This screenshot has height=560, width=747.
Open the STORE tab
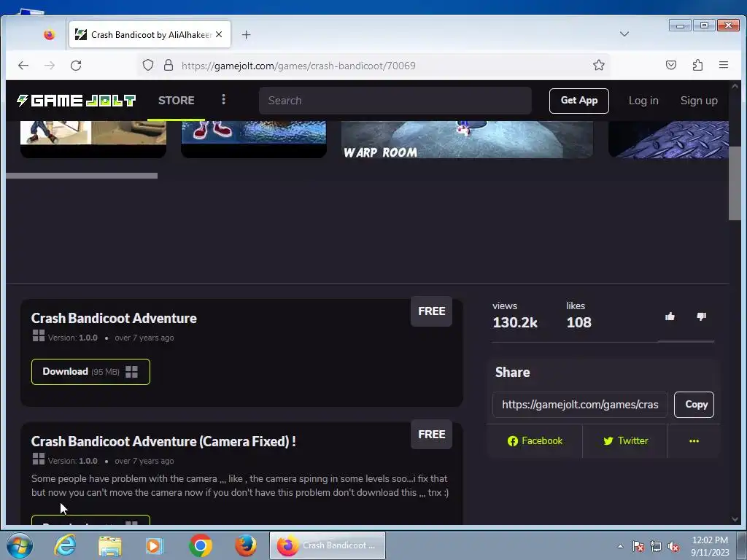click(177, 101)
